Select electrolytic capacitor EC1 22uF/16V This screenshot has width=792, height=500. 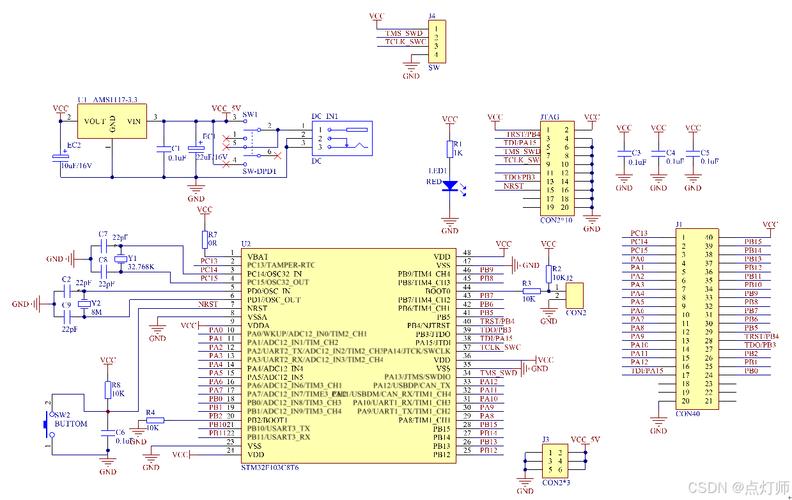tap(196, 148)
